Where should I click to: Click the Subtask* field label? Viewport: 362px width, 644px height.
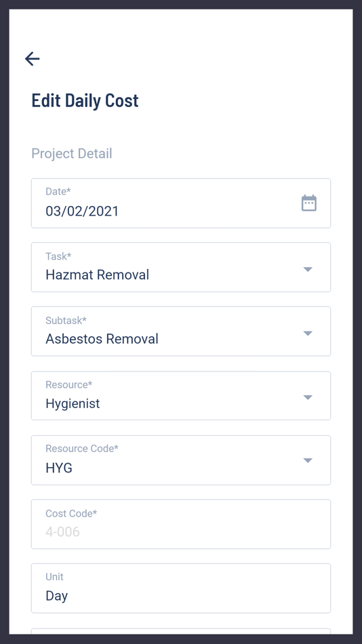click(66, 320)
